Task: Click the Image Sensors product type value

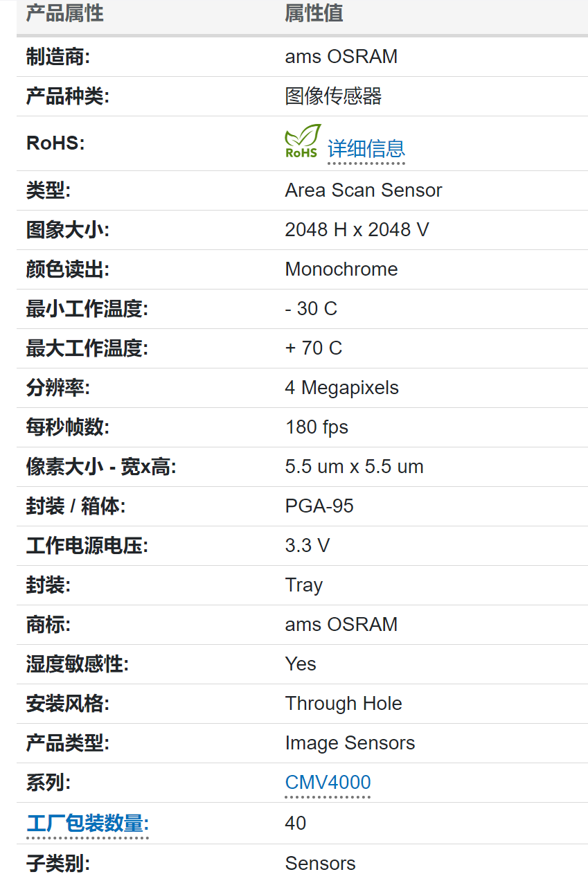Action: pyautogui.click(x=350, y=743)
